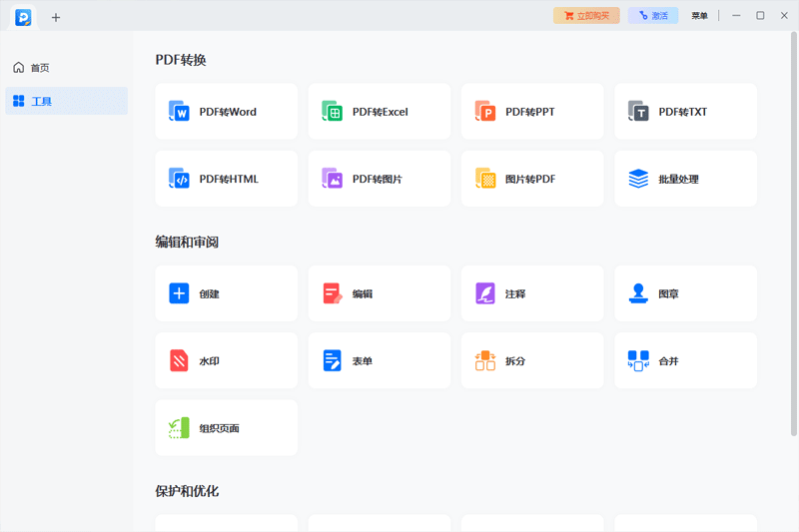
Task: Click the 水印 watermark icon
Action: [x=179, y=360]
